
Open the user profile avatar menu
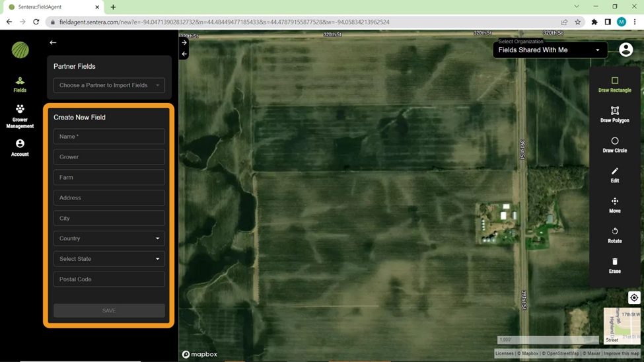click(626, 50)
